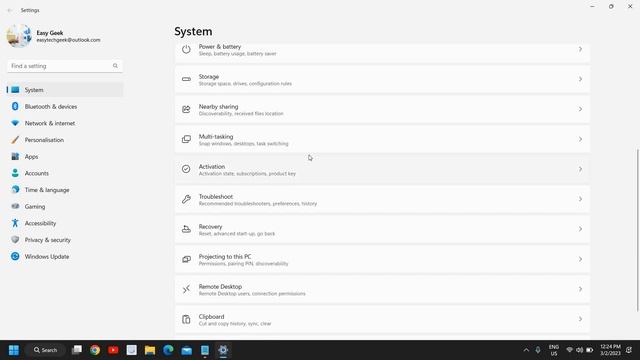Click the Settings gear in the taskbar
The width and height of the screenshot is (640, 360).
coord(223,350)
